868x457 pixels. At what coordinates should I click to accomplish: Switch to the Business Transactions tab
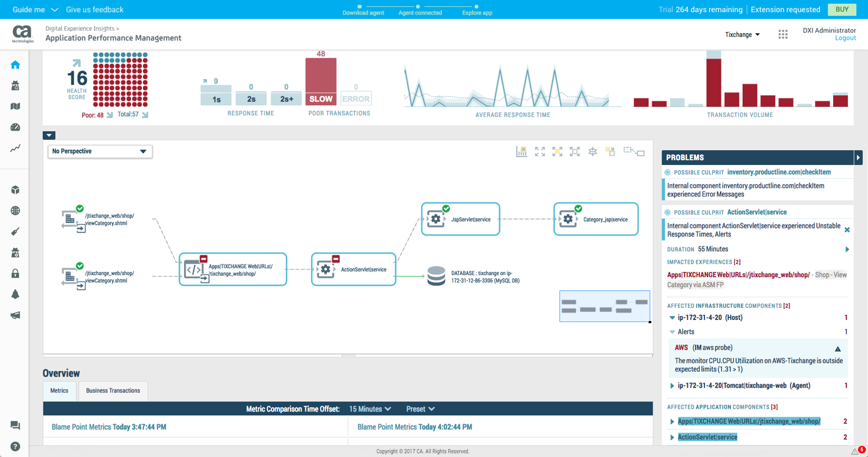tap(113, 391)
